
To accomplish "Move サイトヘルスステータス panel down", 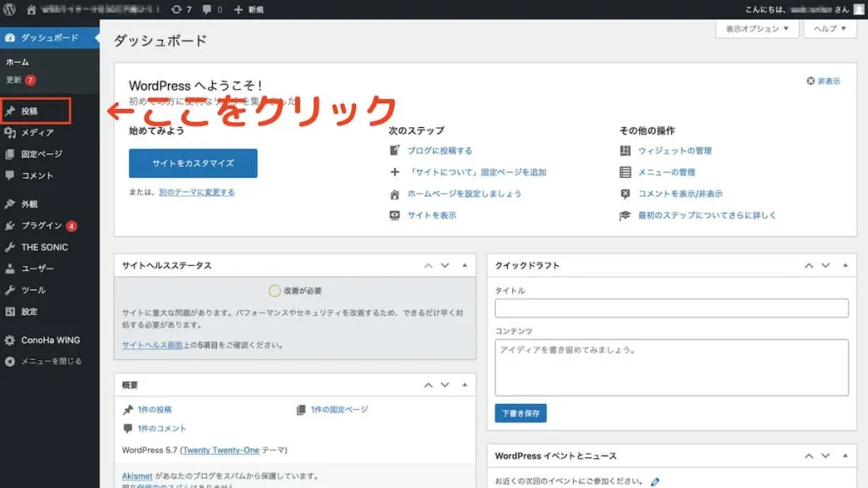I will click(x=445, y=265).
